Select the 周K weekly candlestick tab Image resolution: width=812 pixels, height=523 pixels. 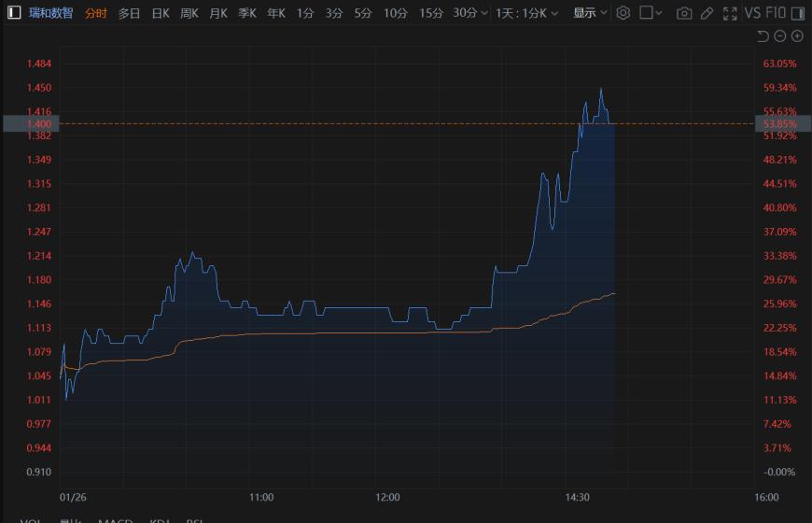coord(189,13)
